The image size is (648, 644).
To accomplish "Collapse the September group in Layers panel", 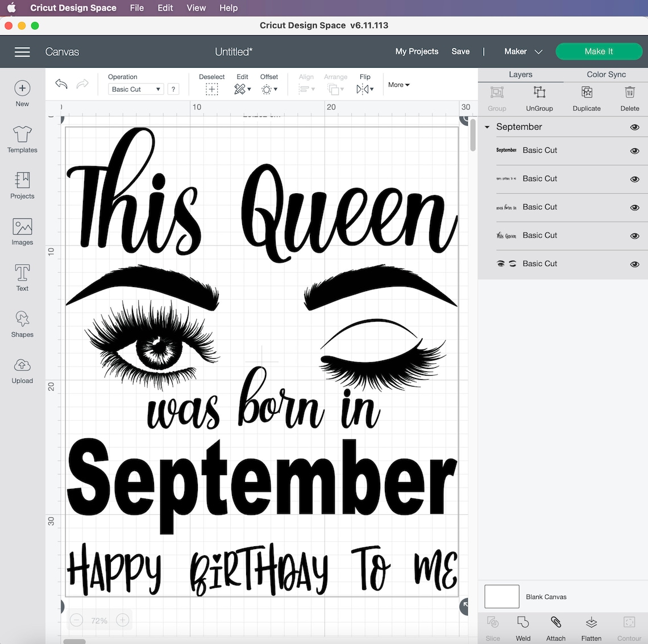I will coord(487,127).
